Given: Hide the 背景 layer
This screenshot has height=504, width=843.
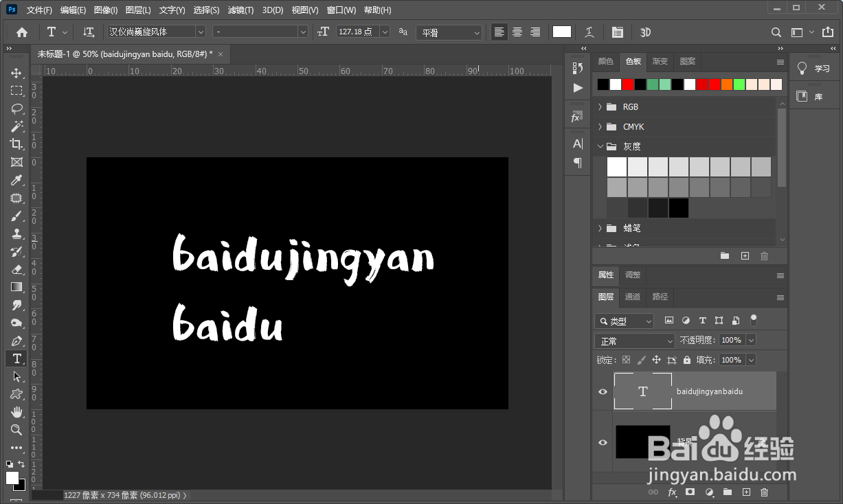Looking at the screenshot, I should coord(603,442).
